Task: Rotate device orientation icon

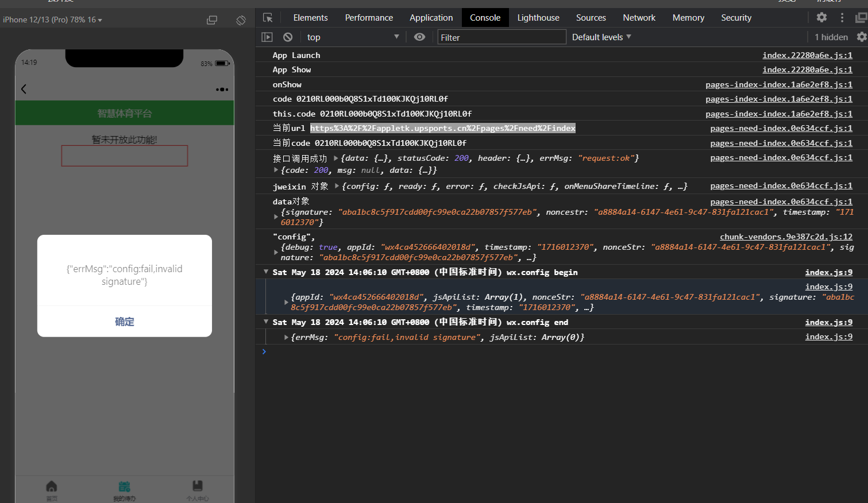Action: tap(241, 20)
